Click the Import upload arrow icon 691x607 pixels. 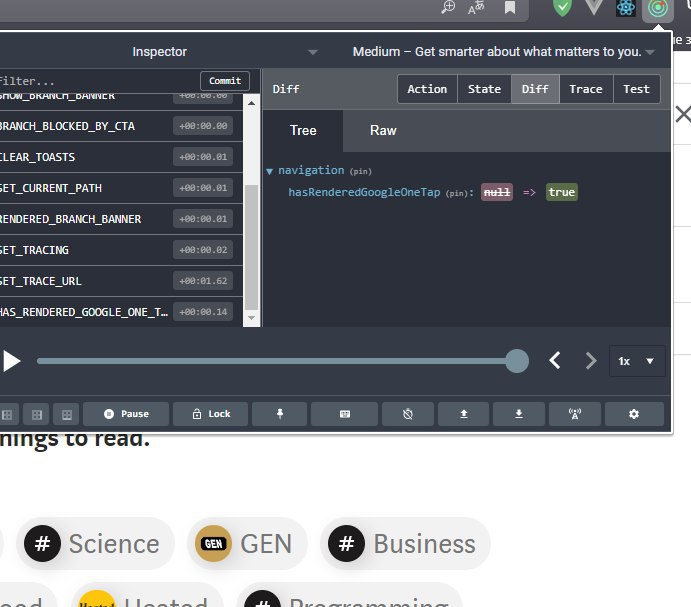point(464,414)
